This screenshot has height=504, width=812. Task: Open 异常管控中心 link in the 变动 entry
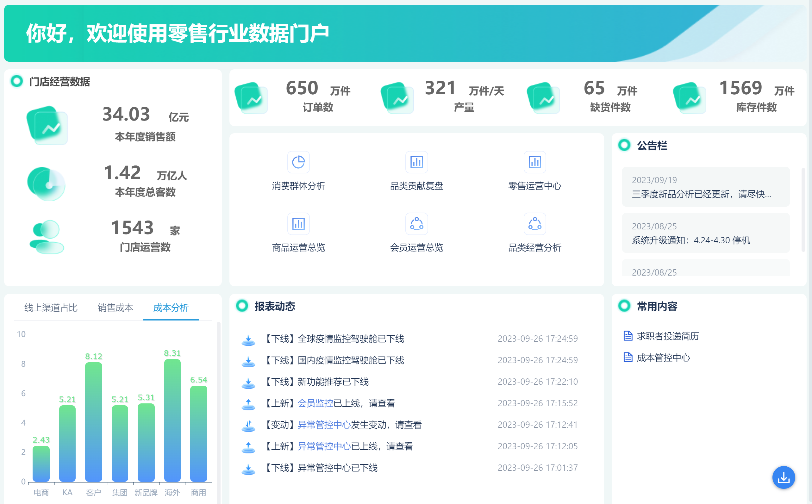coord(324,425)
